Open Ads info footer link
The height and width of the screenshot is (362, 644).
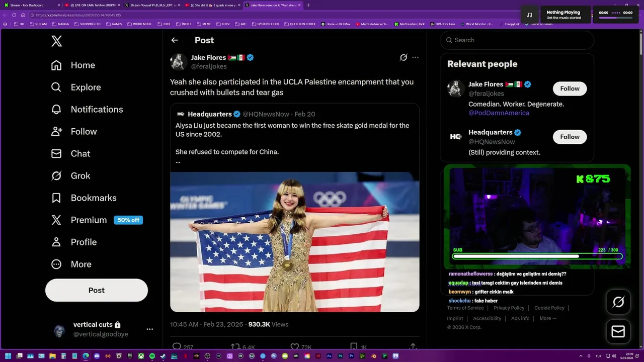pos(520,319)
